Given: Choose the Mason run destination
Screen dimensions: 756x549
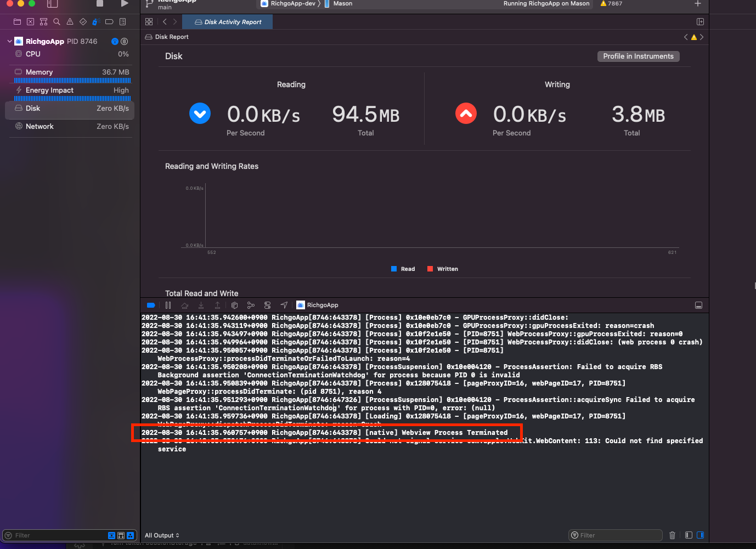Looking at the screenshot, I should click(x=339, y=3).
